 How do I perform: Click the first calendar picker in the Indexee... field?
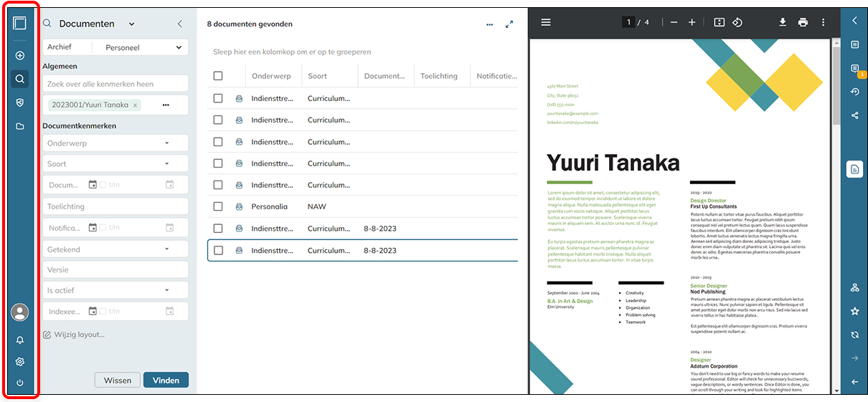pyautogui.click(x=93, y=312)
